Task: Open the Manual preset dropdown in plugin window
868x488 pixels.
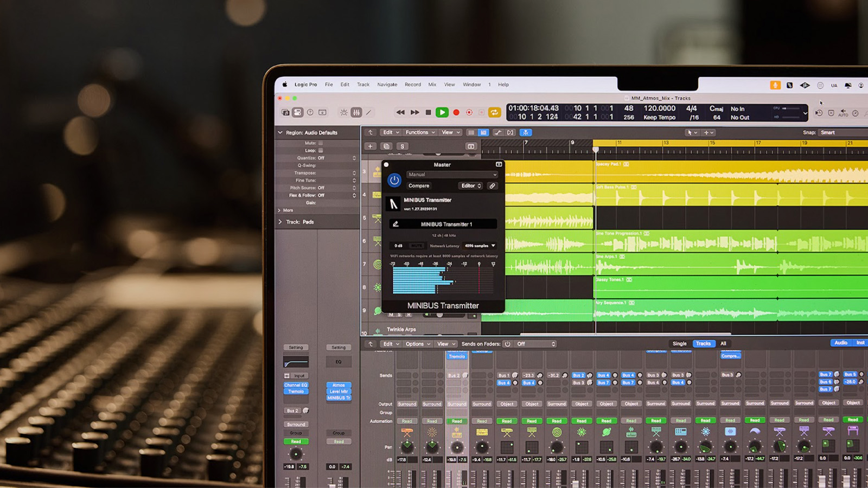Action: click(x=452, y=175)
